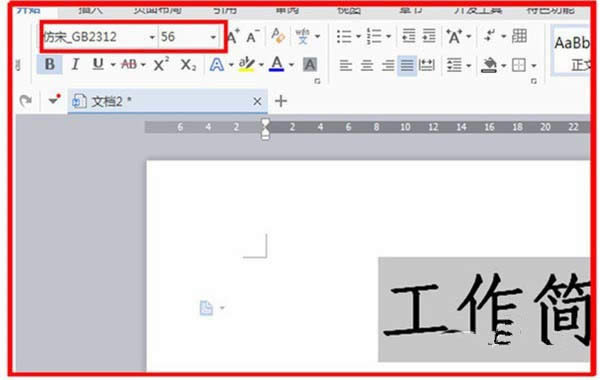Apply the yellow highlight color pen

(246, 64)
